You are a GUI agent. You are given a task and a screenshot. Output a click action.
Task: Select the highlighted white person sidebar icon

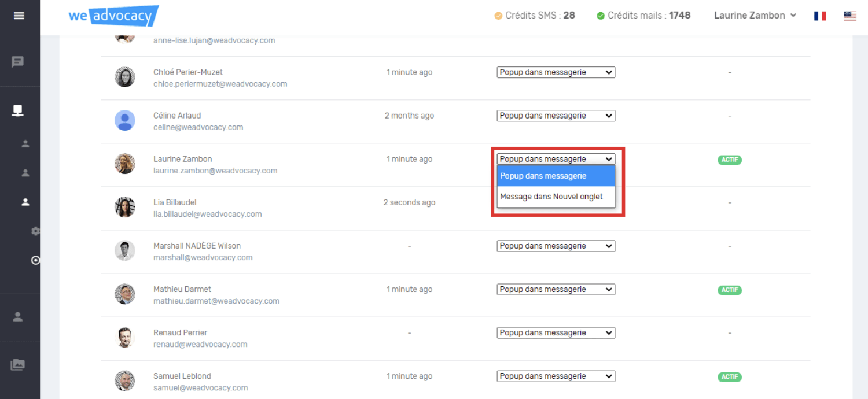tap(25, 202)
